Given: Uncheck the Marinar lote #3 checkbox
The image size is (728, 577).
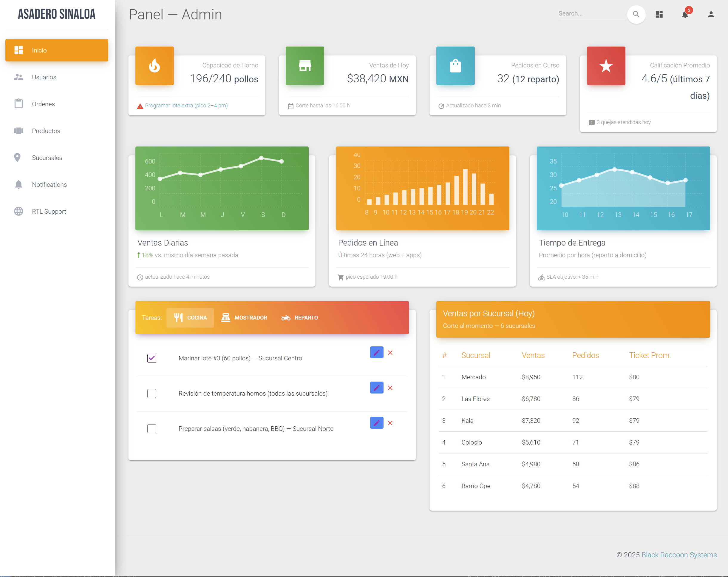Looking at the screenshot, I should (x=152, y=358).
